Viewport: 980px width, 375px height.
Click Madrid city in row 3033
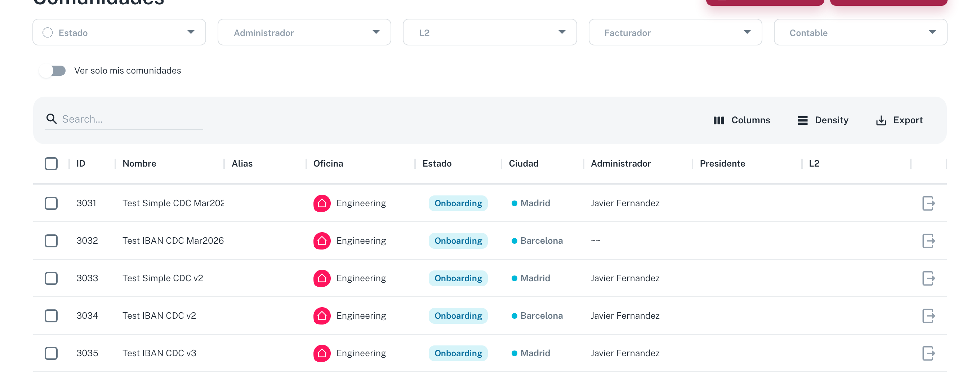point(535,278)
